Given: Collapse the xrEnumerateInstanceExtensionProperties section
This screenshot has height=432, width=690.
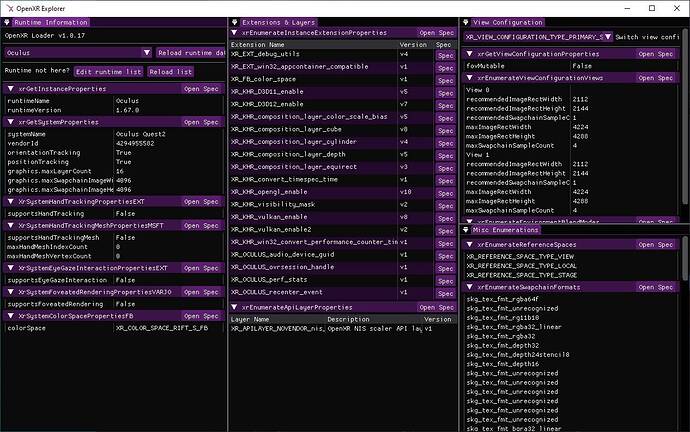Looking at the screenshot, I should point(235,33).
